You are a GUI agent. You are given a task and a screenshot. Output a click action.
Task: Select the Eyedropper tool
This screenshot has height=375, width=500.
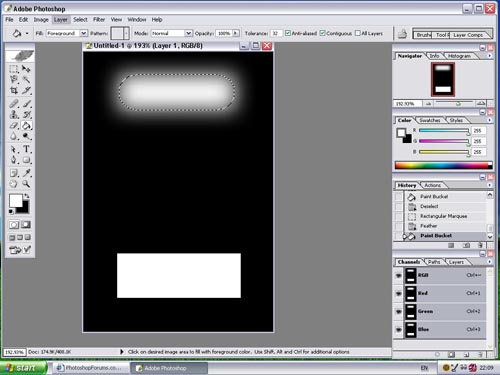pos(26,173)
